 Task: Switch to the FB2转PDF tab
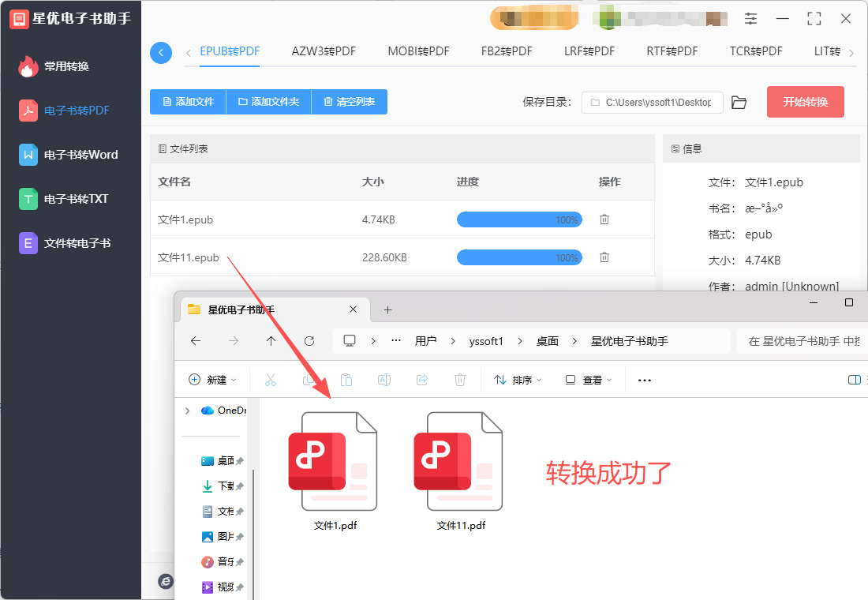507,51
